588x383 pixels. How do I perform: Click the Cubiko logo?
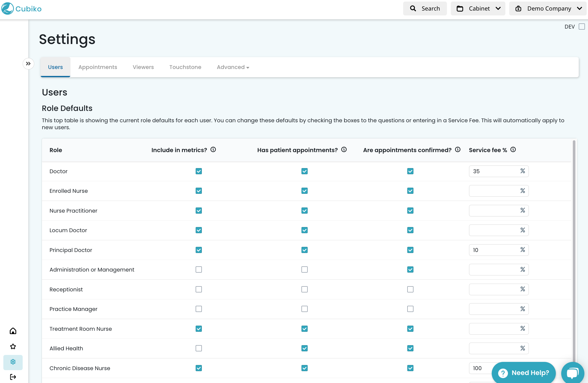(x=22, y=8)
